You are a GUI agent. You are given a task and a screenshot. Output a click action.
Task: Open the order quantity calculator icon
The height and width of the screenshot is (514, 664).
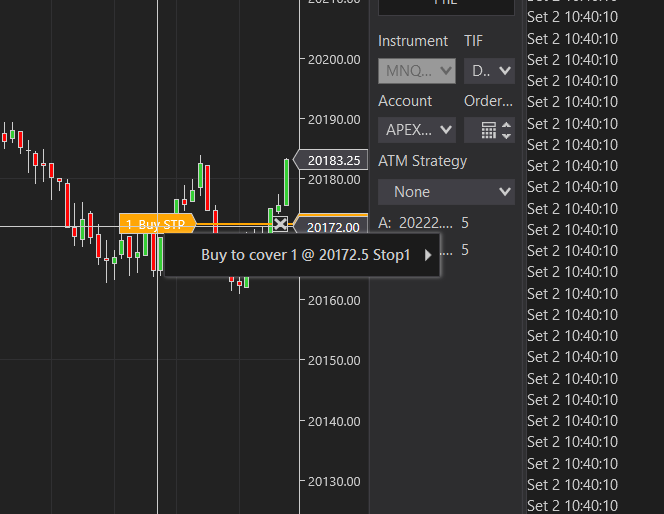pyautogui.click(x=489, y=130)
